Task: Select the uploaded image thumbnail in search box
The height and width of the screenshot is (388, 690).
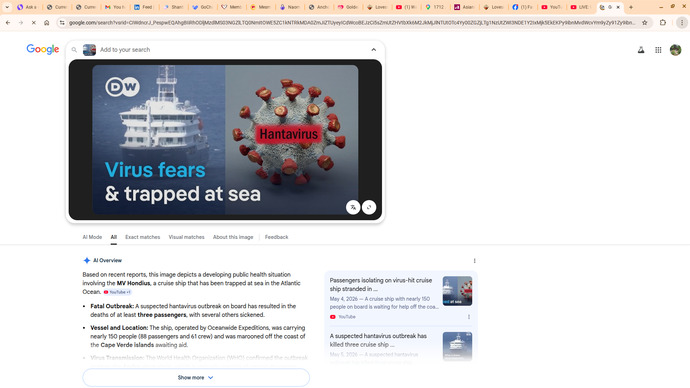Action: click(89, 50)
